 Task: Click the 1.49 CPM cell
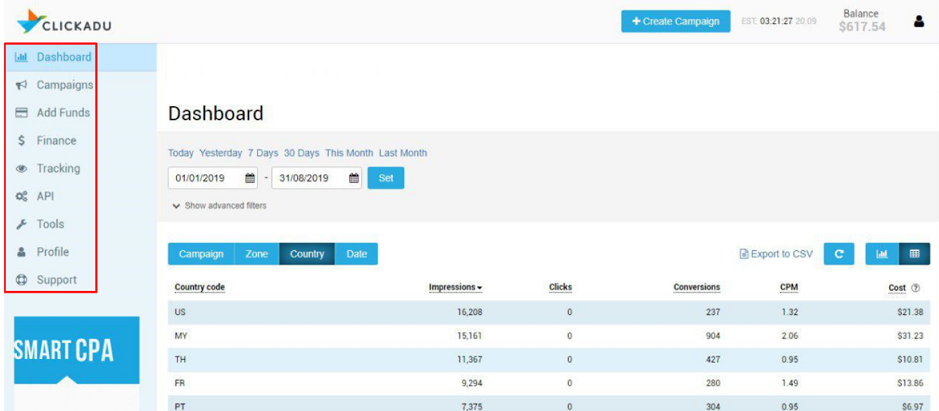tap(789, 383)
